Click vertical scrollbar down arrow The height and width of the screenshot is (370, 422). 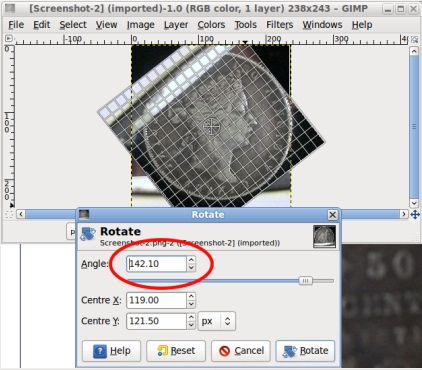click(414, 203)
